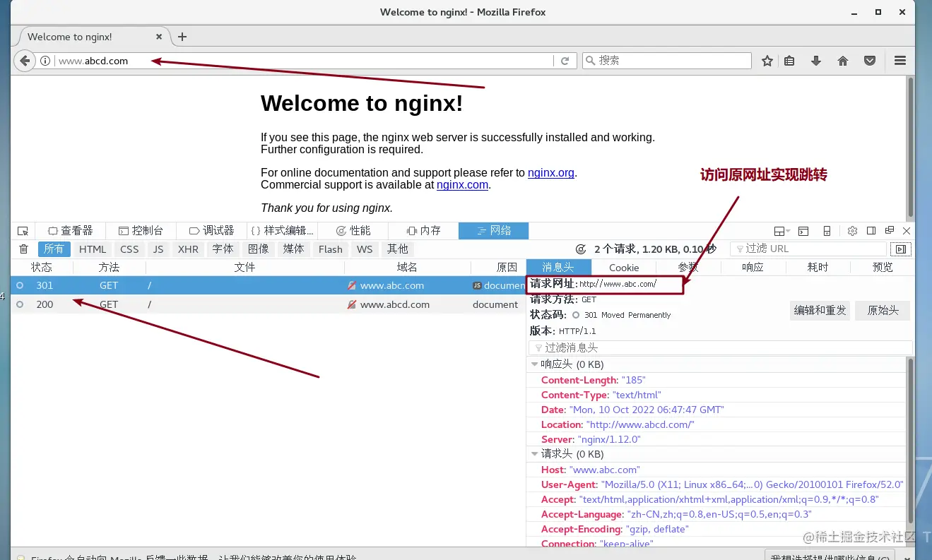Screen dimensions: 932x560
Task: Open a new tab with the plus button
Action: (x=182, y=37)
